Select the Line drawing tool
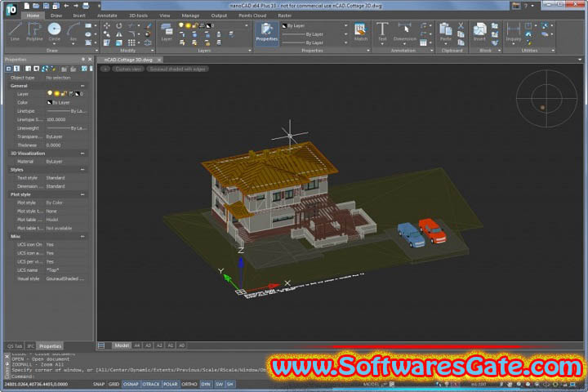This screenshot has width=588, height=392. (15, 32)
